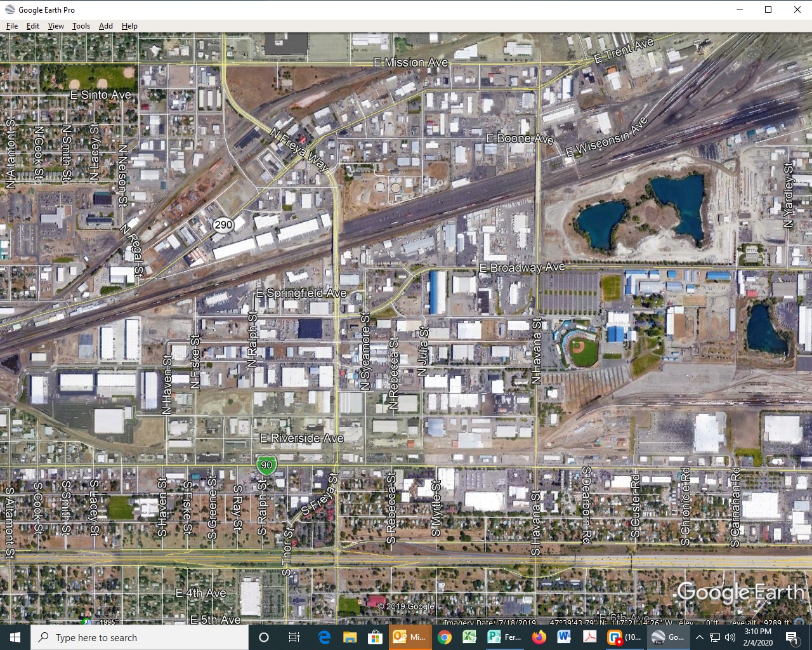Open Word from the taskbar
The image size is (812, 650).
564,637
